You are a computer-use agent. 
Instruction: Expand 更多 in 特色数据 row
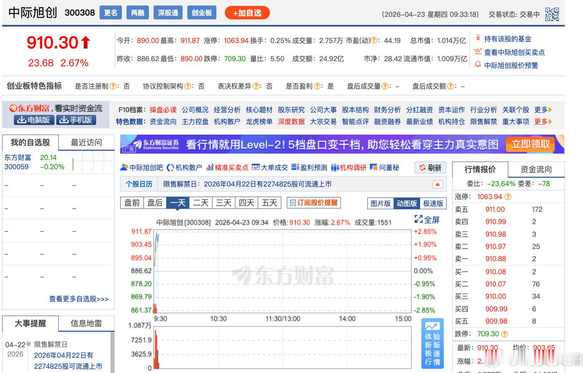click(x=543, y=122)
